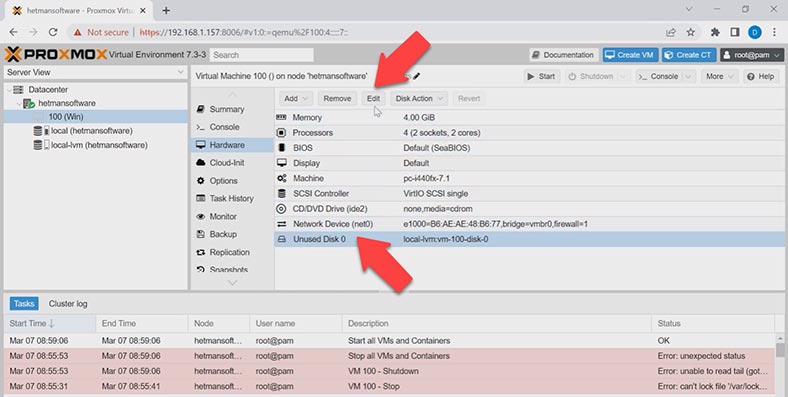The height and width of the screenshot is (397, 788).
Task: Sort tasks by Status column header
Action: [x=713, y=323]
